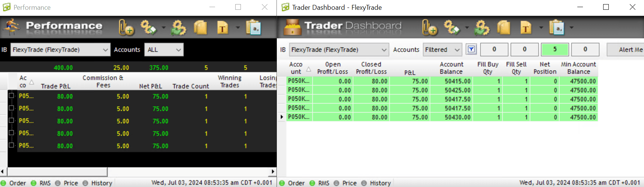Click scroll left arrow in Performance horizontal scrollbar
Image resolution: width=644 pixels, height=187 pixels.
pyautogui.click(x=3, y=172)
